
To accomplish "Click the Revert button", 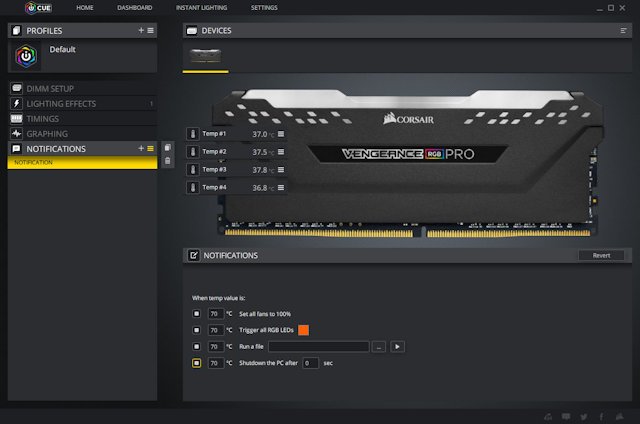I will (601, 255).
